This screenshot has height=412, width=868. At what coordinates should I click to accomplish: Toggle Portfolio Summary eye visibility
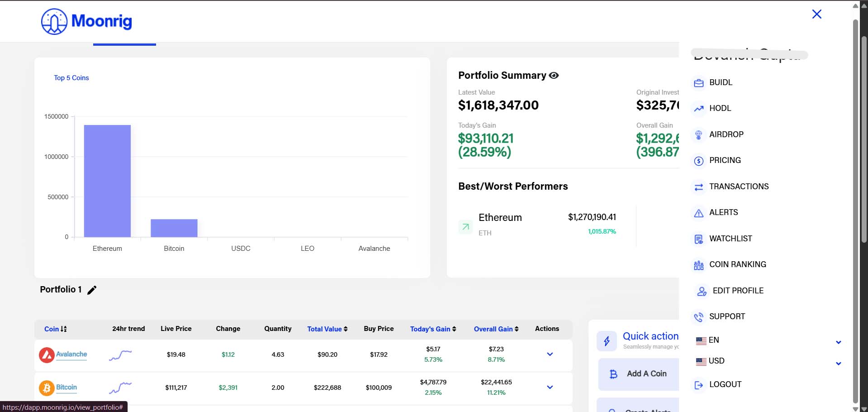[x=554, y=76]
